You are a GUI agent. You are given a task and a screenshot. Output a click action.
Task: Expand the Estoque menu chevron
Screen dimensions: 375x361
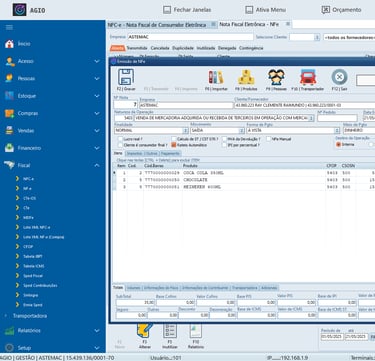97,96
